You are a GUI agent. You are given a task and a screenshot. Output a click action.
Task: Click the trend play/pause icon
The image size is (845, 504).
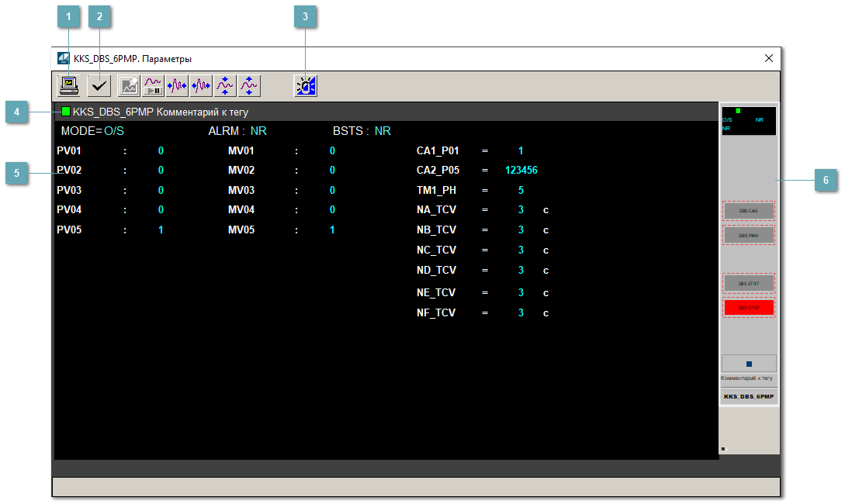pyautogui.click(x=153, y=85)
